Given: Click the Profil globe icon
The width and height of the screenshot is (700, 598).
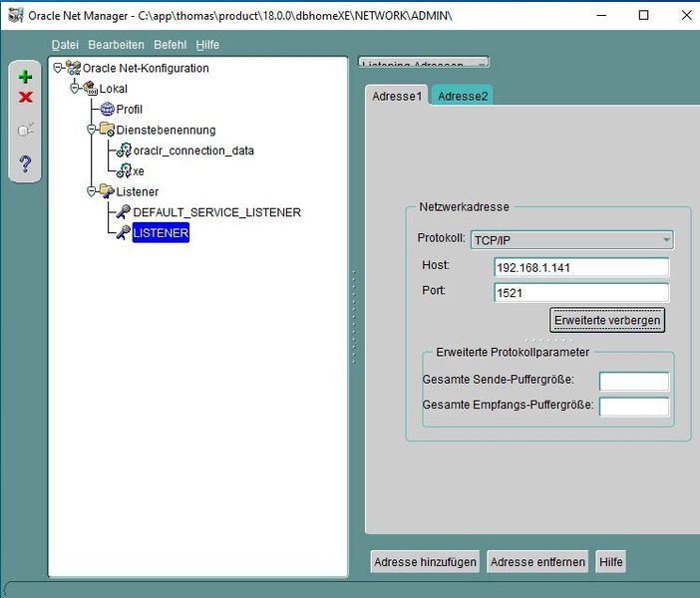Looking at the screenshot, I should point(107,109).
